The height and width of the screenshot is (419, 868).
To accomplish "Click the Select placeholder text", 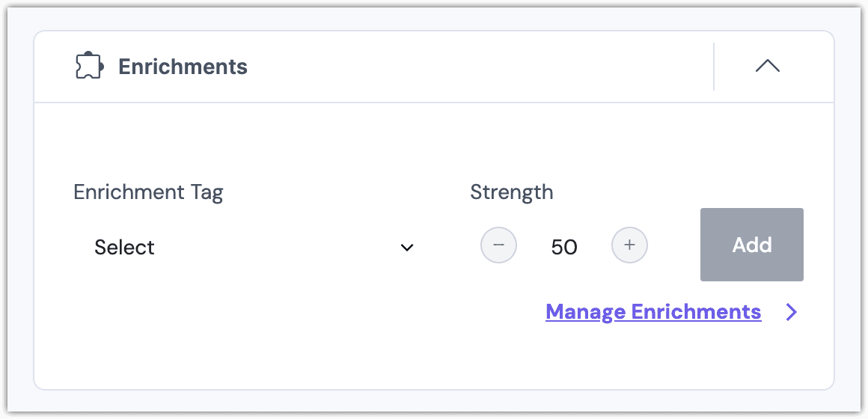I will pos(124,248).
